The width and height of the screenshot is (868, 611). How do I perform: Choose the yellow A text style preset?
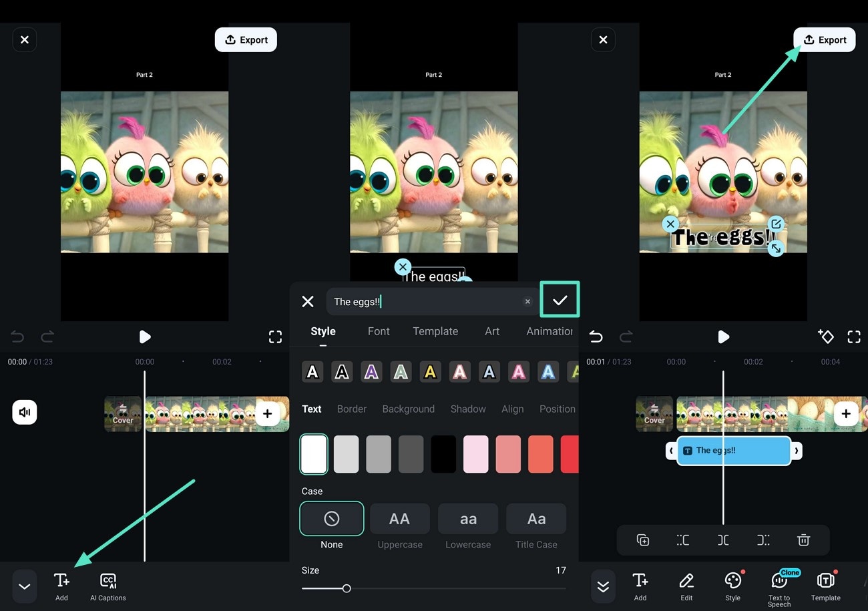point(430,372)
